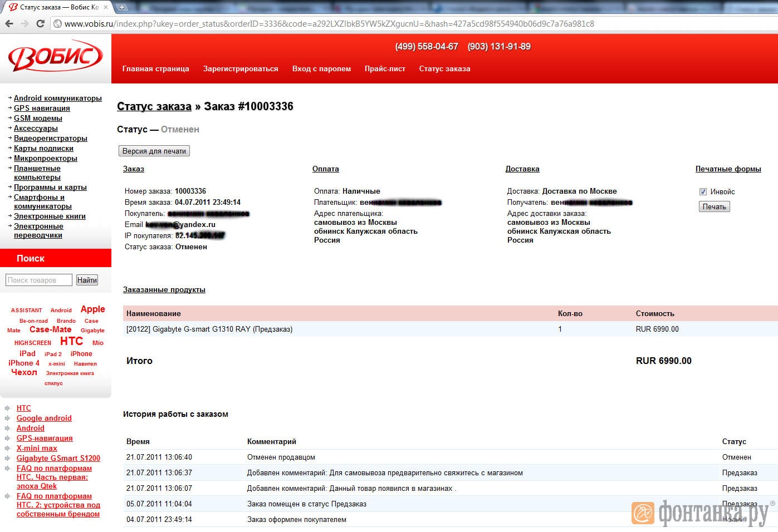
Task: Open FAQ HTC Часть первая link
Action: (x=54, y=477)
